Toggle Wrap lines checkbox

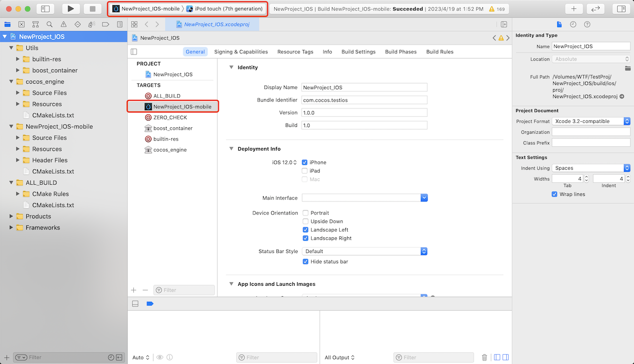pyautogui.click(x=554, y=194)
